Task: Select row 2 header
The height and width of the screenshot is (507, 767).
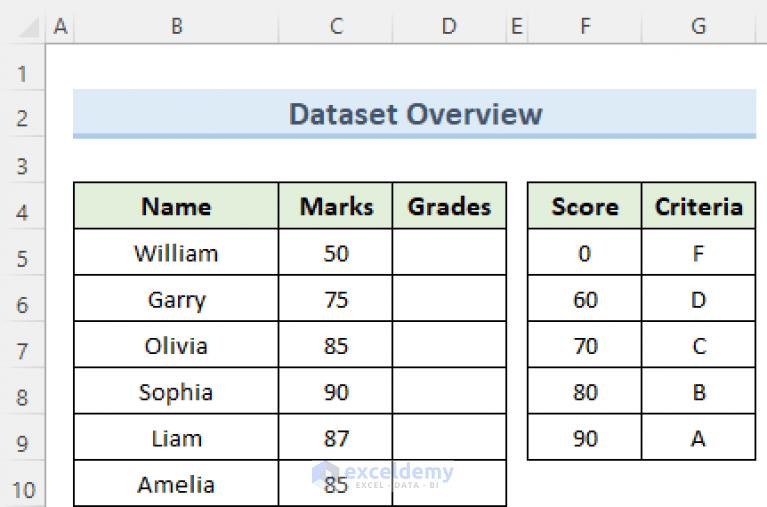Action: (x=22, y=114)
